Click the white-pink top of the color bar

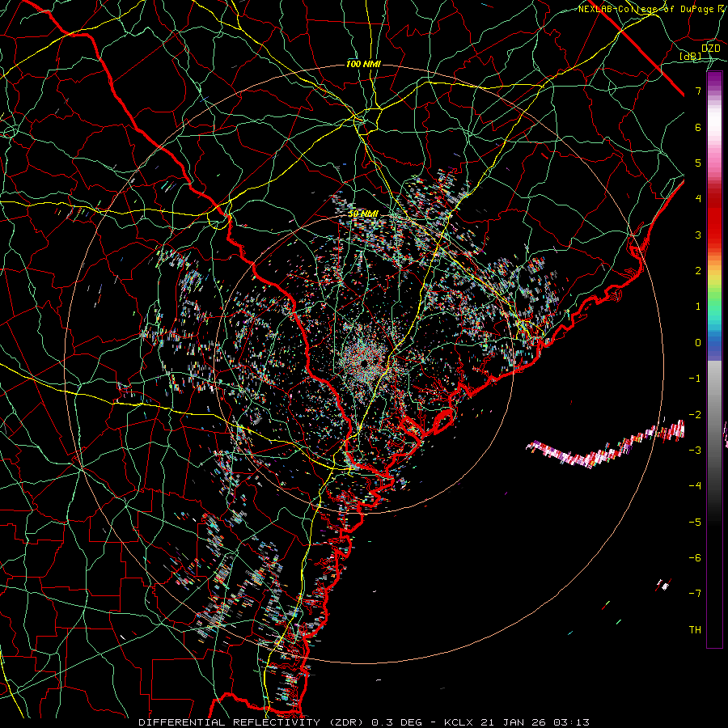click(x=714, y=121)
